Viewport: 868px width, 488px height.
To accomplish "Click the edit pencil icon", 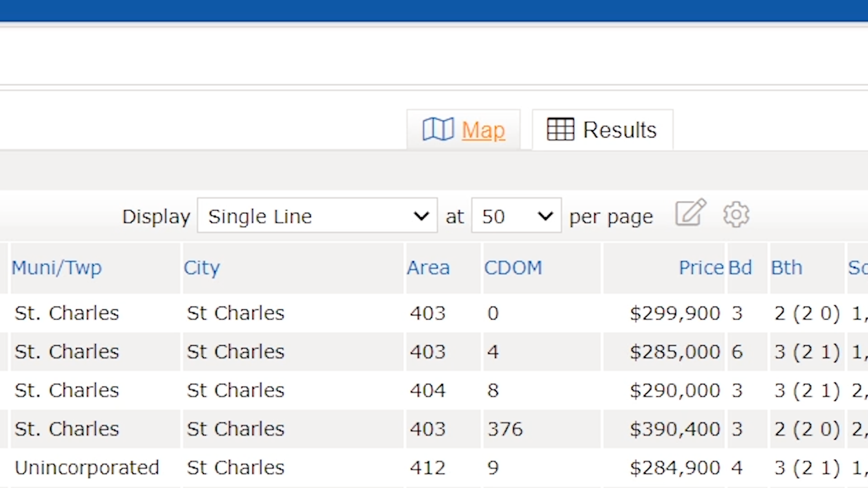I will click(x=691, y=212).
